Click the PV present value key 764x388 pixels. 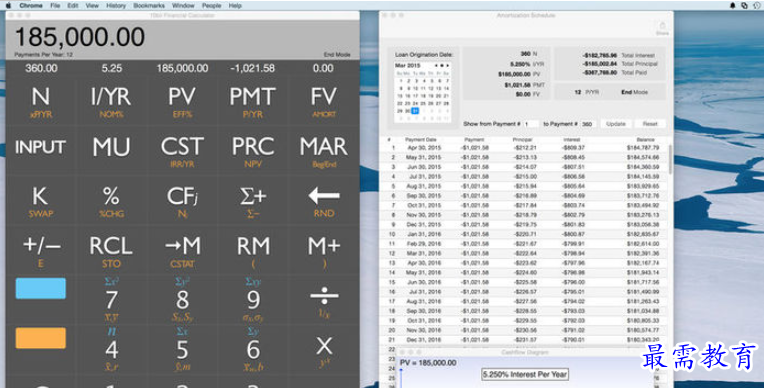182,100
